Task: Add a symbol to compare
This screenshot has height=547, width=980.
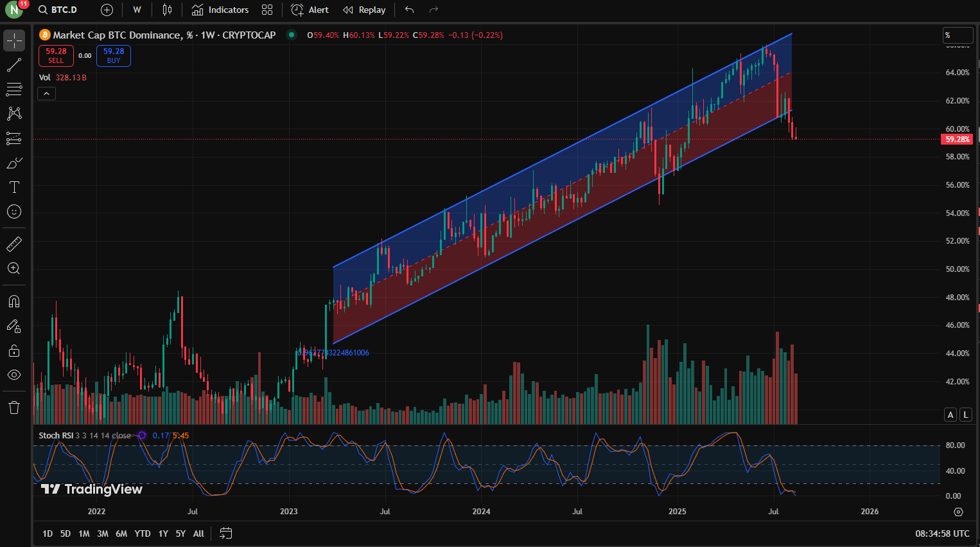Action: (107, 10)
